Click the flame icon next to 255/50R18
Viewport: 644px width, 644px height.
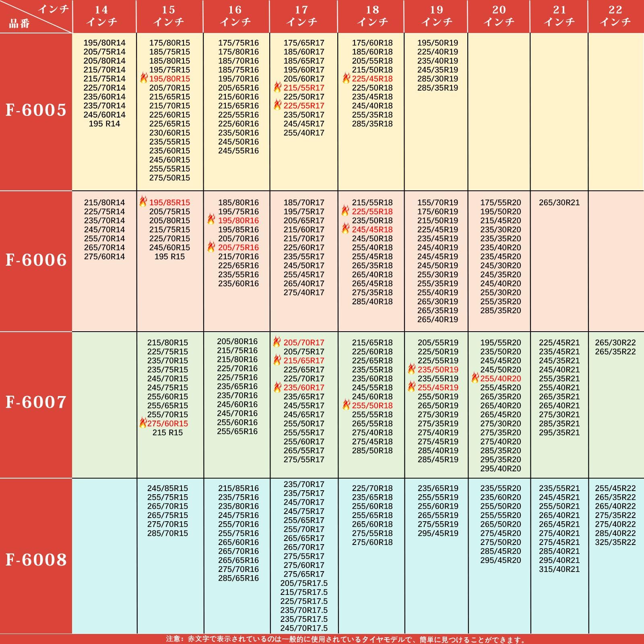click(346, 405)
